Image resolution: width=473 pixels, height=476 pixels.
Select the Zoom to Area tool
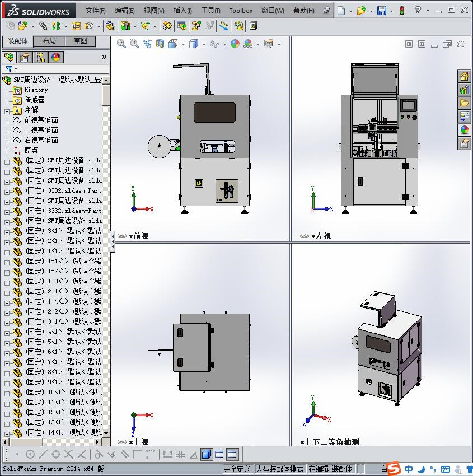click(x=134, y=44)
